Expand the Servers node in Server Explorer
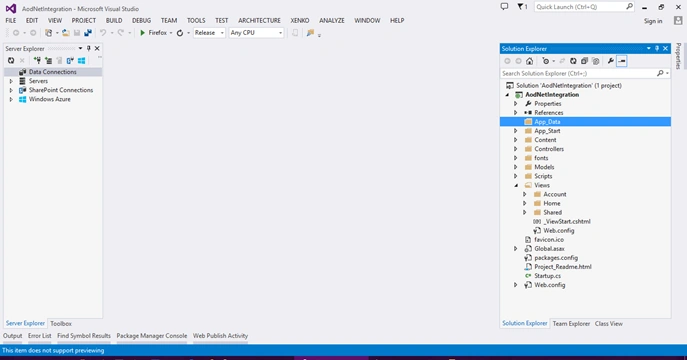Viewport: 687px width, 360px height. pos(11,81)
